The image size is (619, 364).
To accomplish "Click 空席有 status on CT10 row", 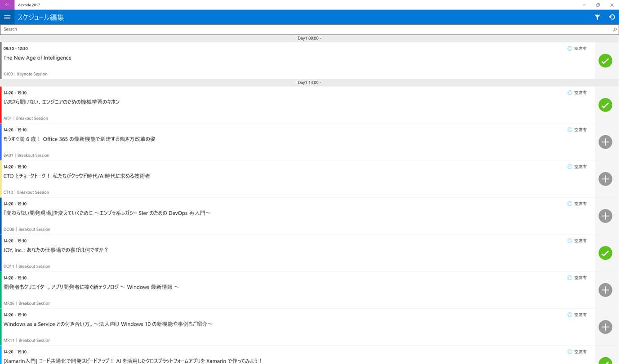I will [x=577, y=167].
